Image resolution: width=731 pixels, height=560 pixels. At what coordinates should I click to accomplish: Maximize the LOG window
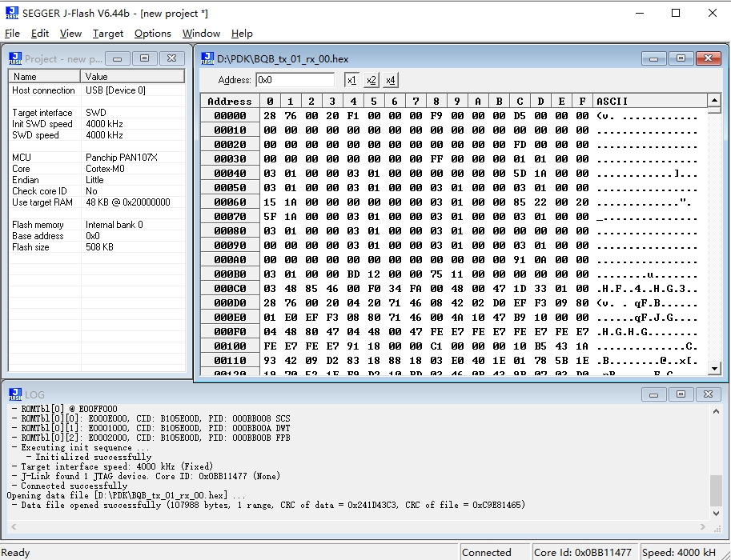(x=681, y=394)
